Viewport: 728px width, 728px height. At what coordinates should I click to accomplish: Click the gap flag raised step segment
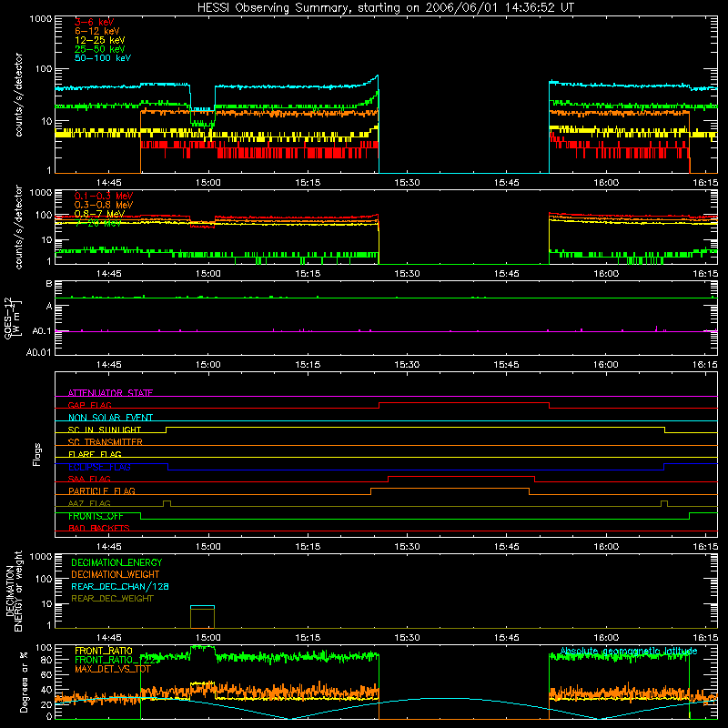coord(464,403)
